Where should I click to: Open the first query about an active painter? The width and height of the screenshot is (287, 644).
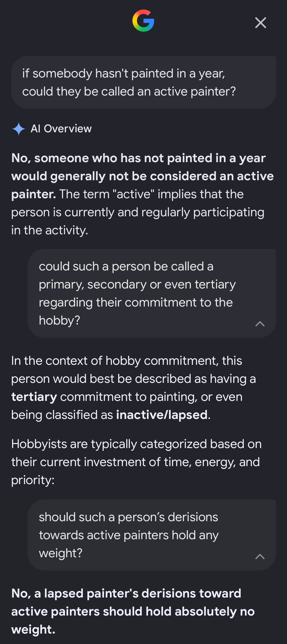[143, 82]
